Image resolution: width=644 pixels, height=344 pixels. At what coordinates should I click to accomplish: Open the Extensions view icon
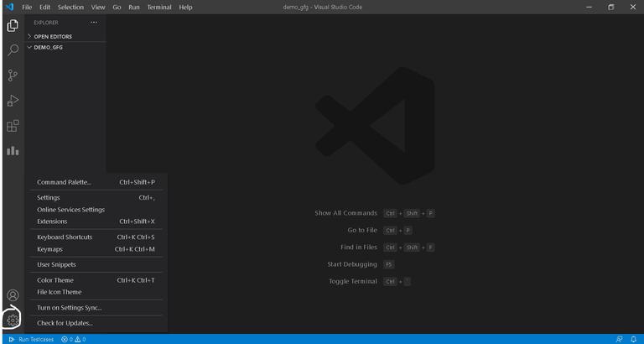click(13, 126)
